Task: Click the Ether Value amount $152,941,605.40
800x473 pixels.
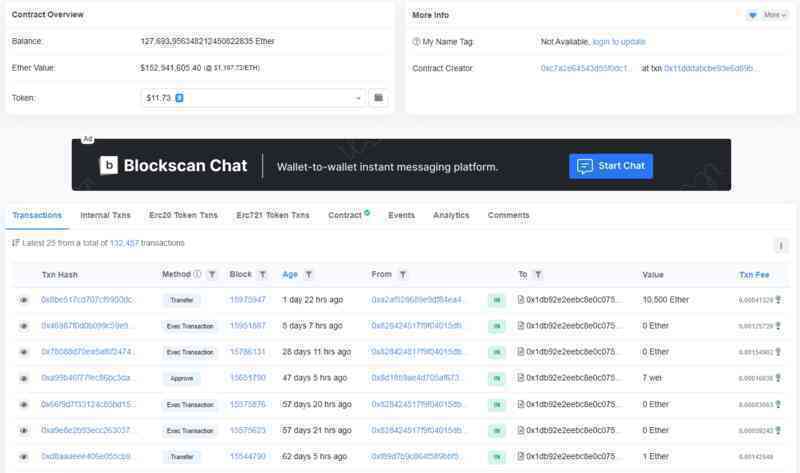Action: pyautogui.click(x=171, y=68)
